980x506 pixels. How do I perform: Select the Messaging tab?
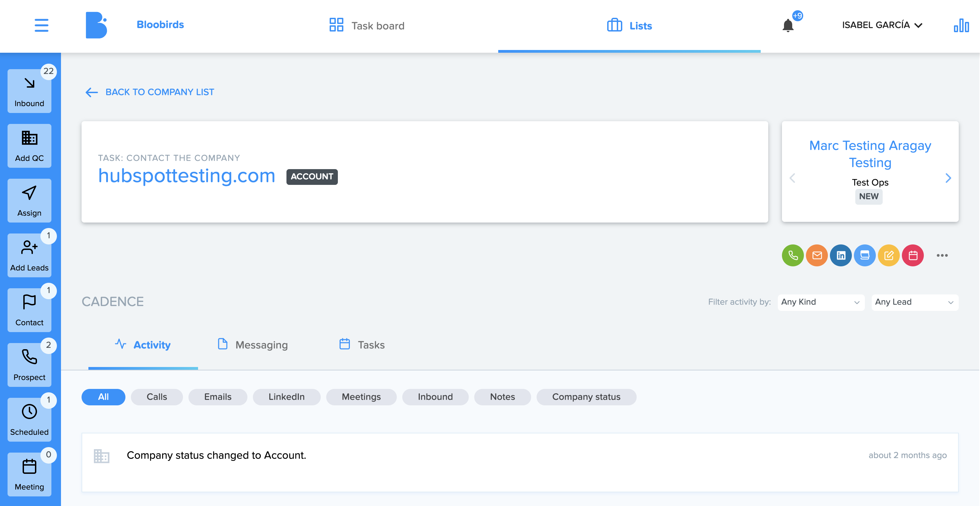pyautogui.click(x=253, y=345)
